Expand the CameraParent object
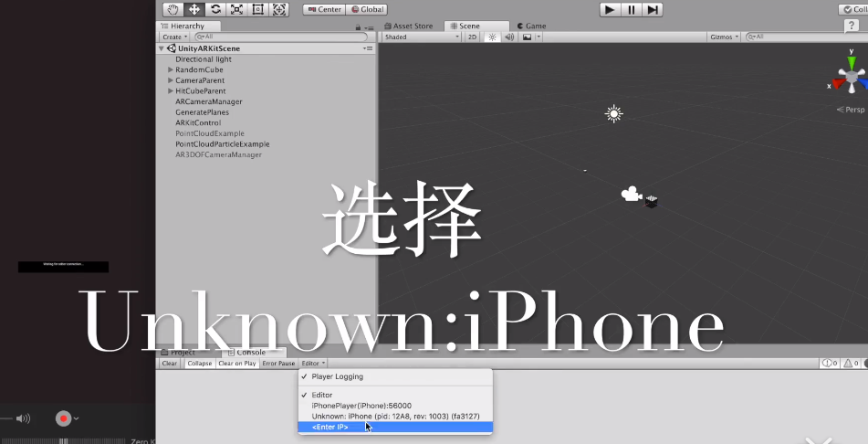This screenshot has height=444, width=868. point(171,80)
